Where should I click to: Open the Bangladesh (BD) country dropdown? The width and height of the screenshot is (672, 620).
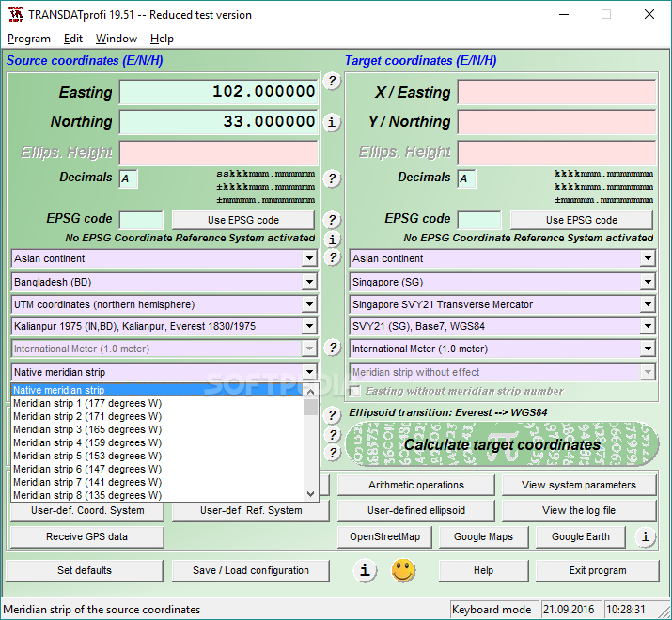pyautogui.click(x=309, y=282)
